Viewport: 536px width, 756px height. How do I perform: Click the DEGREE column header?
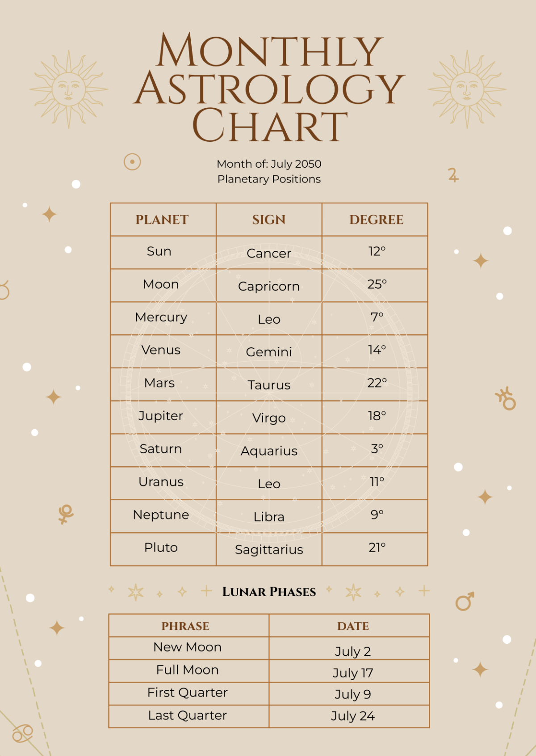pos(376,220)
